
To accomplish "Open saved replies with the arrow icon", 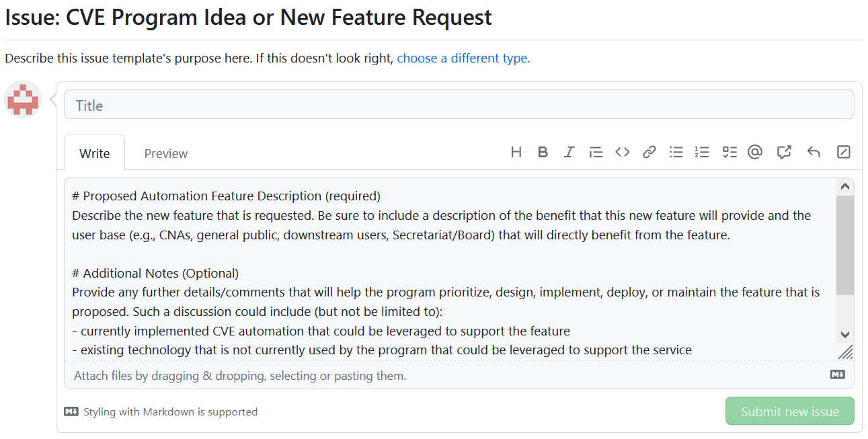I will click(814, 152).
